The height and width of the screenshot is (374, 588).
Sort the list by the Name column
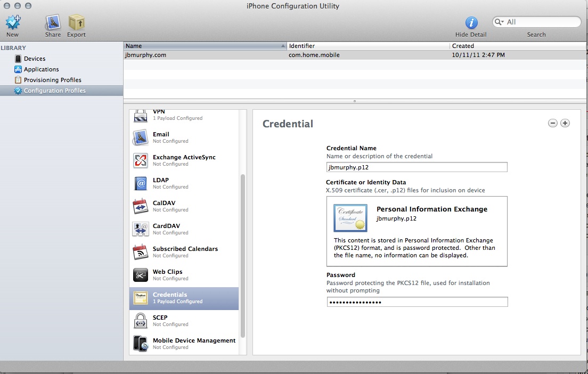click(205, 46)
